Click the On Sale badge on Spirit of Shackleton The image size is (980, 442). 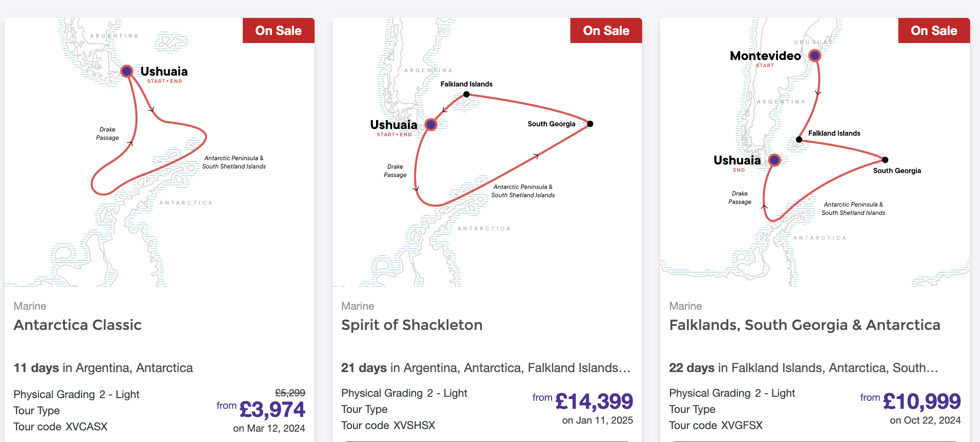pyautogui.click(x=606, y=30)
